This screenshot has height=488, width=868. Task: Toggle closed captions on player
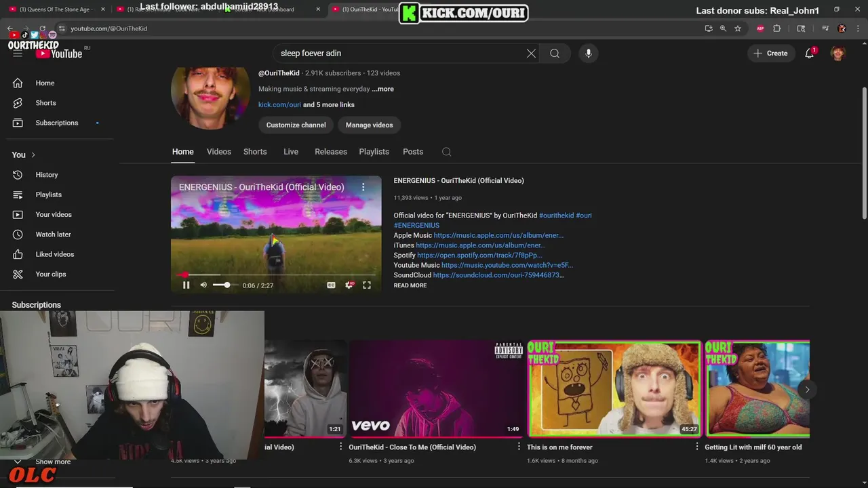(331, 285)
